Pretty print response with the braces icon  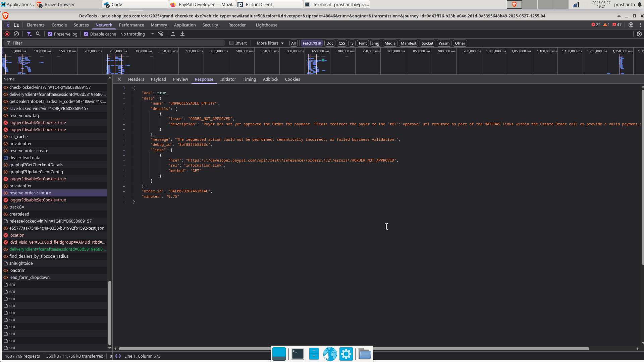click(118, 356)
